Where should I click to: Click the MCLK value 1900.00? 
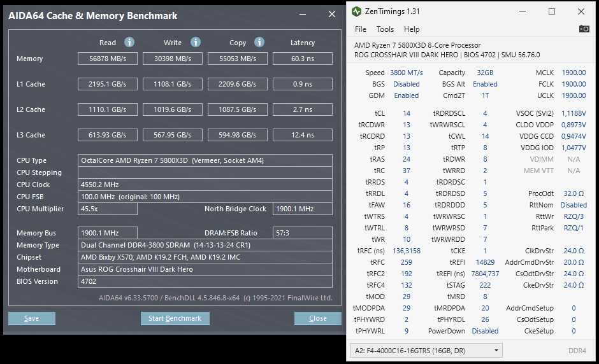574,73
